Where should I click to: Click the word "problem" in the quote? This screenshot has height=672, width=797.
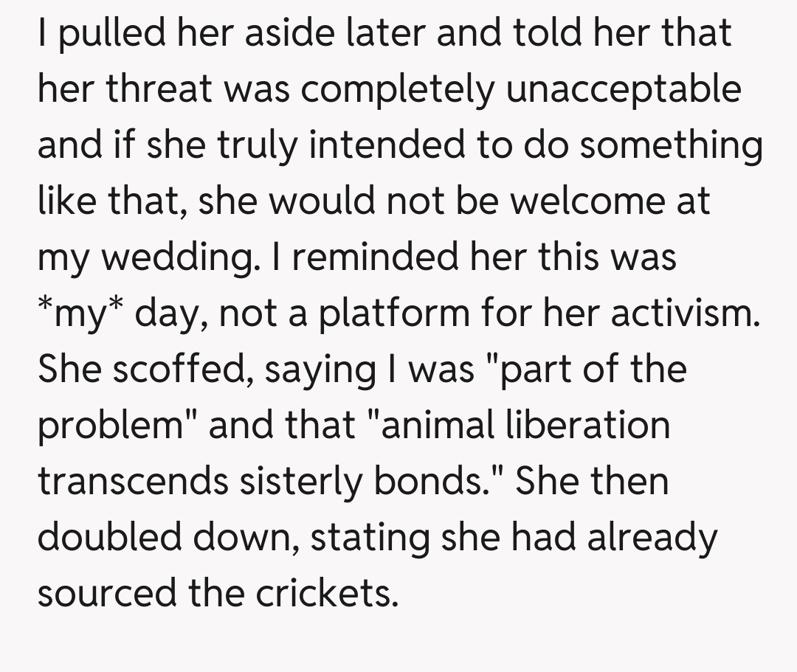(x=117, y=426)
